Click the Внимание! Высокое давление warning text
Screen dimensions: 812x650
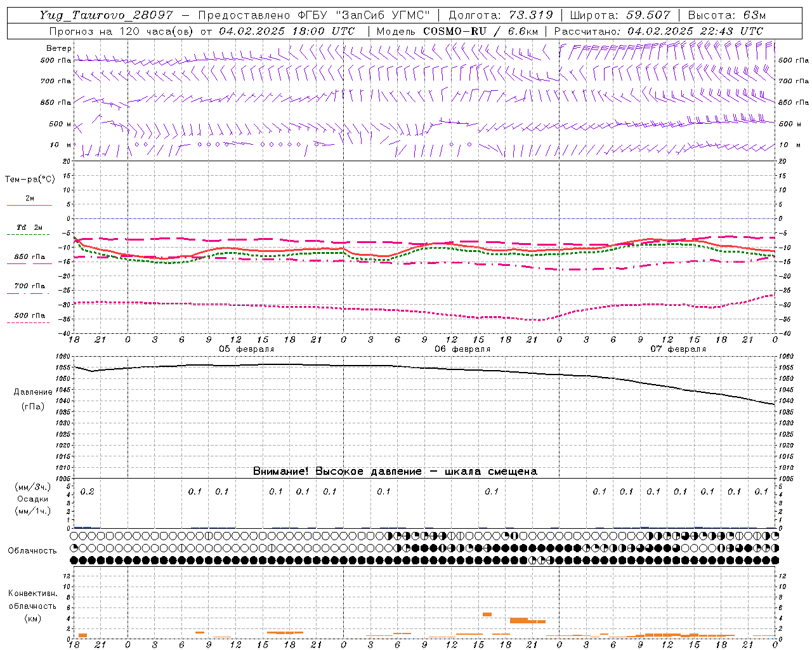395,472
